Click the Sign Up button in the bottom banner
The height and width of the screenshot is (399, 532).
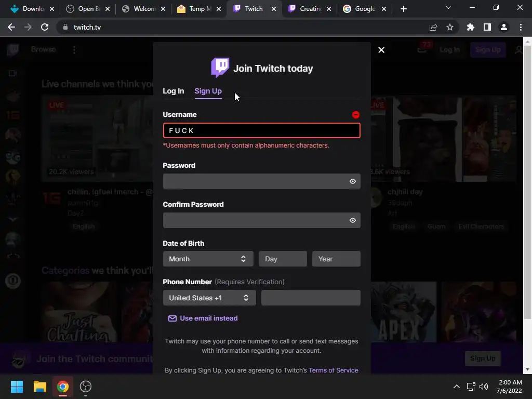coord(483,358)
